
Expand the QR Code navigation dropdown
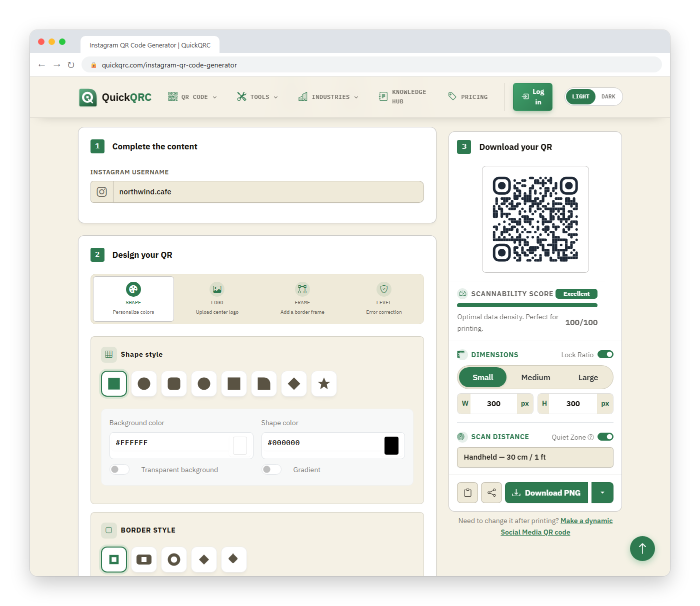[x=192, y=97]
